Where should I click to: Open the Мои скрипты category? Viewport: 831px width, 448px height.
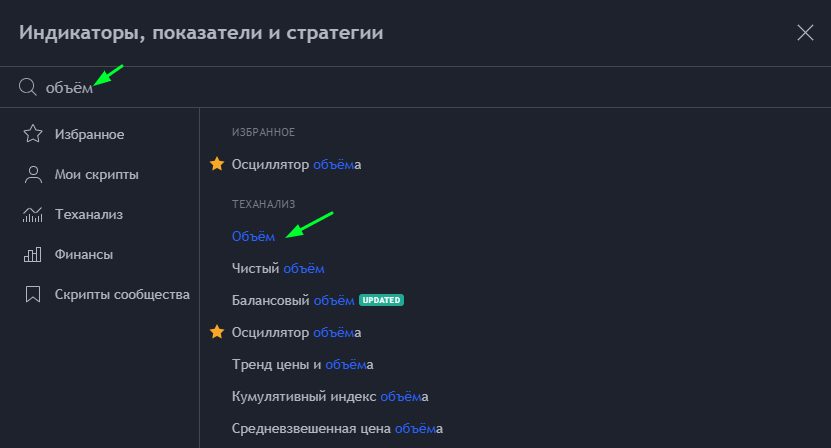(96, 174)
